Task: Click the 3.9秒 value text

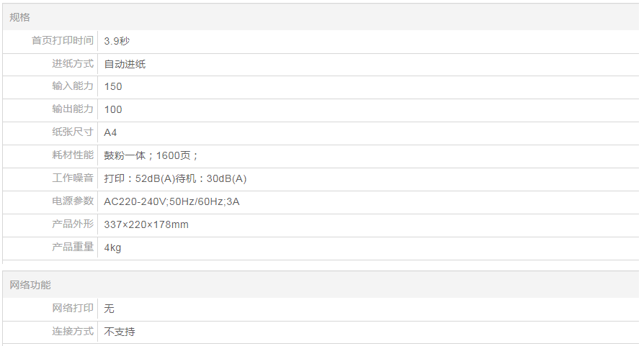Action: point(117,41)
